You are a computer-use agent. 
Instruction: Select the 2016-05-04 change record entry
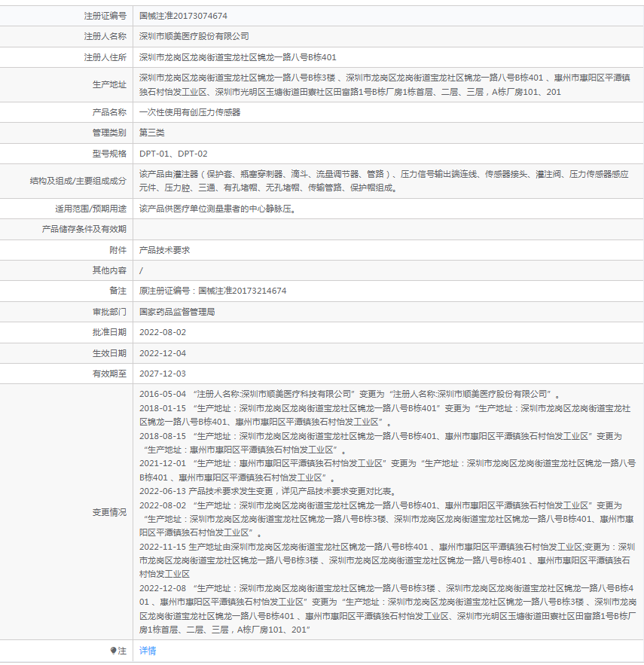click(x=349, y=394)
